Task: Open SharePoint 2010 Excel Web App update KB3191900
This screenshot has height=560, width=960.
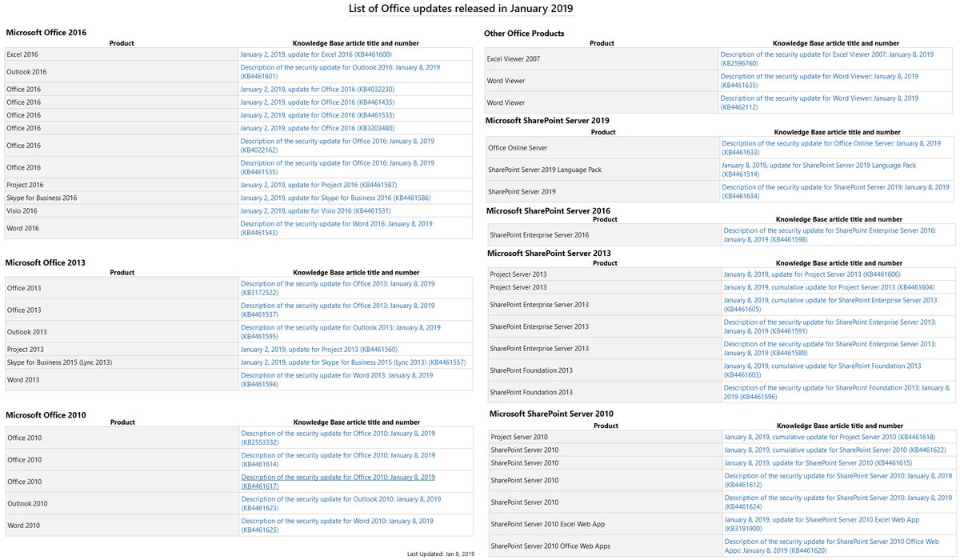Action: coord(822,524)
